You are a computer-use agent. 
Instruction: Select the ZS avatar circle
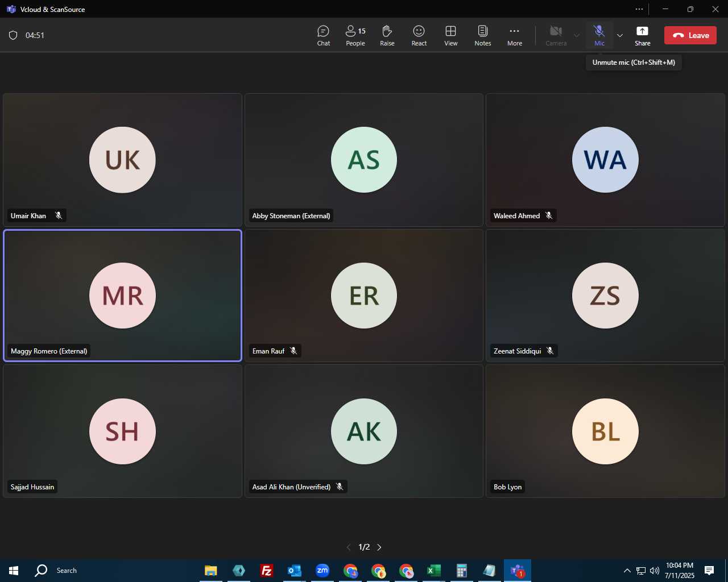coord(605,296)
